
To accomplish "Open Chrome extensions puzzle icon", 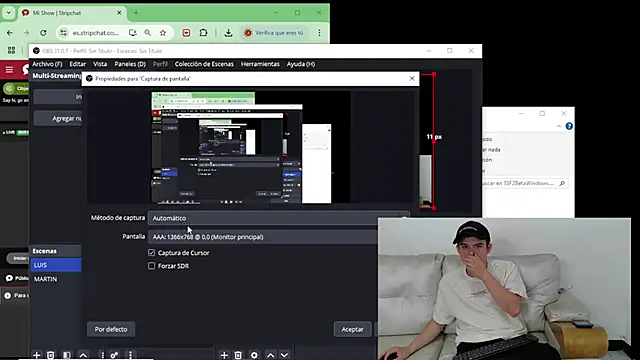I will [203, 33].
